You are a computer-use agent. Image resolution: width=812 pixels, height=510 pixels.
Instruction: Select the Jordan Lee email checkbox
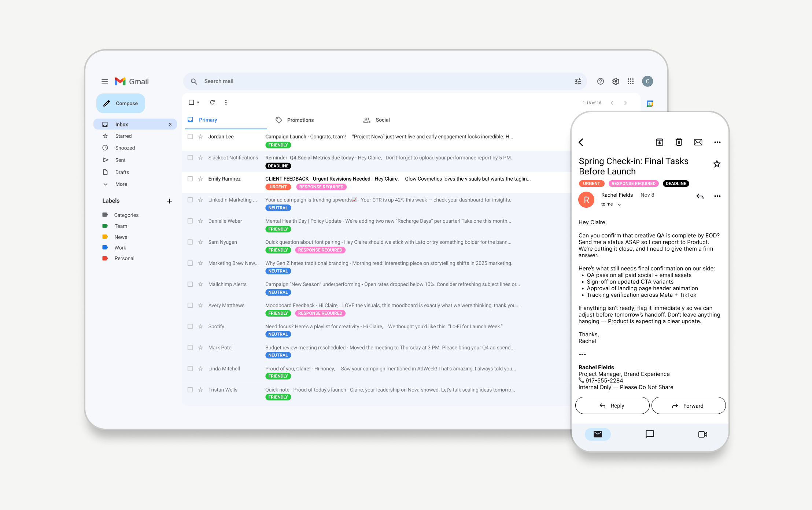coord(190,137)
